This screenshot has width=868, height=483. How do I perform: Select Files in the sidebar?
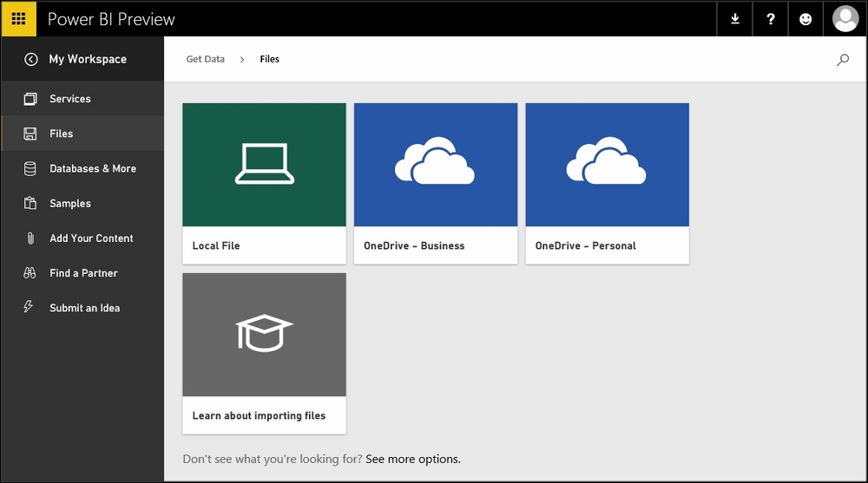[62, 134]
